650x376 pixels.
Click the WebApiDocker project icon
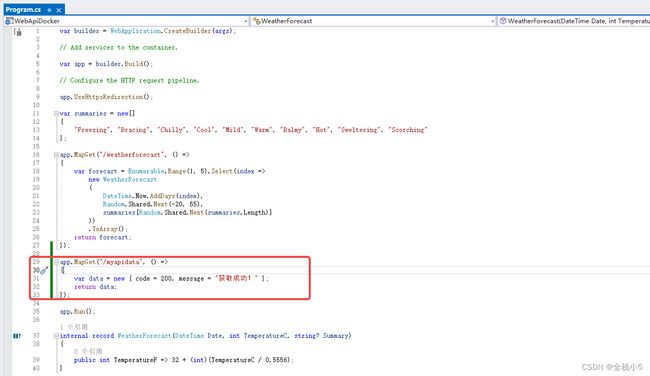[x=9, y=21]
